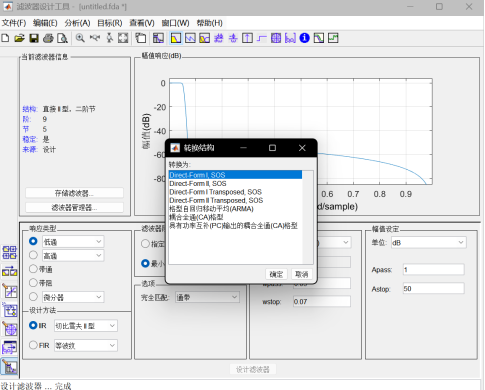
Task: Expand the 单位 dB dropdown
Action: 428,242
